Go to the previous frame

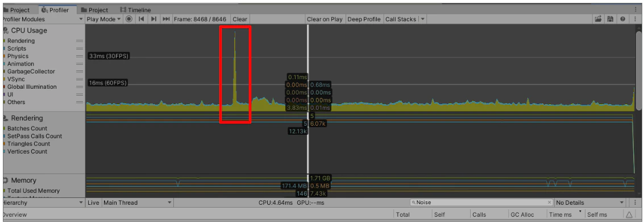click(141, 19)
